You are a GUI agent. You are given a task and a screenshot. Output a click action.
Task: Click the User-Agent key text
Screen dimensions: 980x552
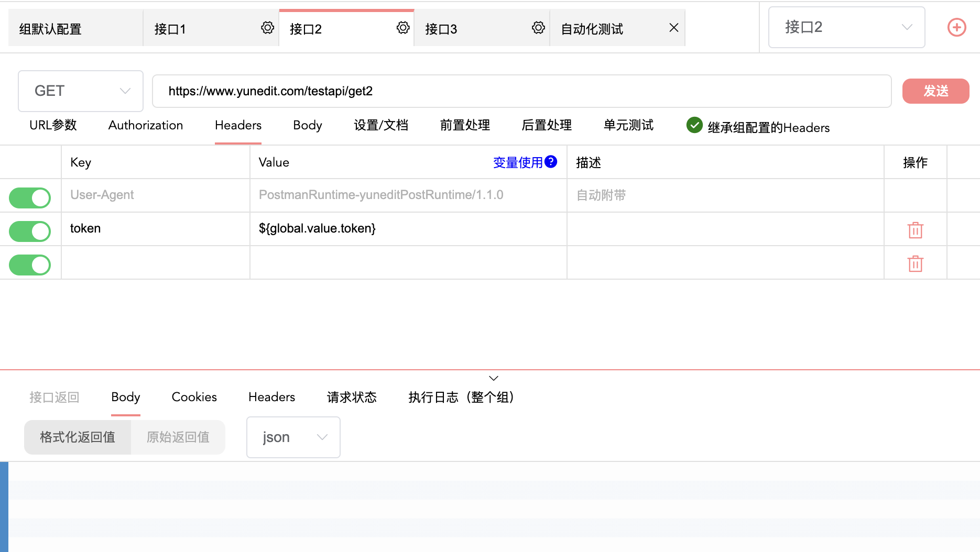pos(102,195)
